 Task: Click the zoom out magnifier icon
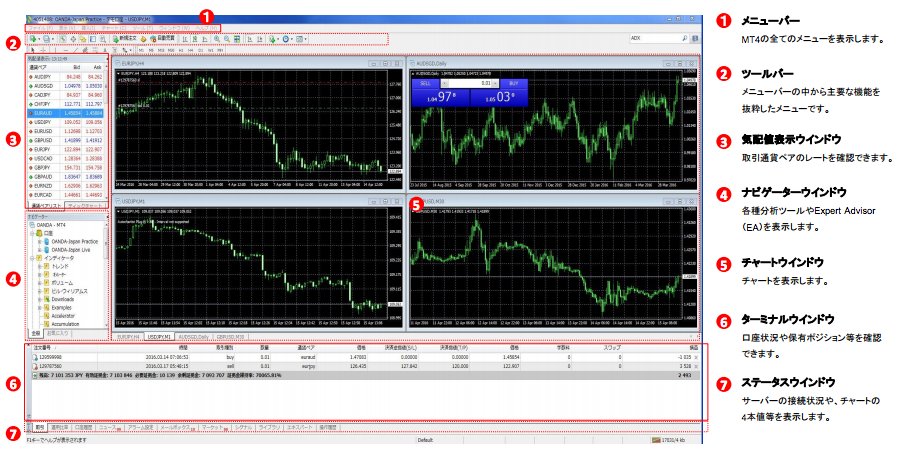(227, 39)
